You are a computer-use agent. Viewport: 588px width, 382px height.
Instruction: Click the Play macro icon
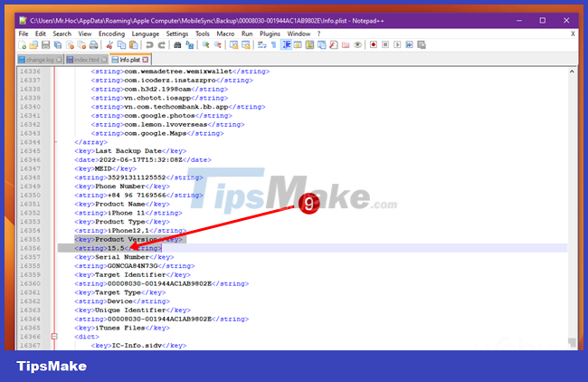tap(396, 44)
